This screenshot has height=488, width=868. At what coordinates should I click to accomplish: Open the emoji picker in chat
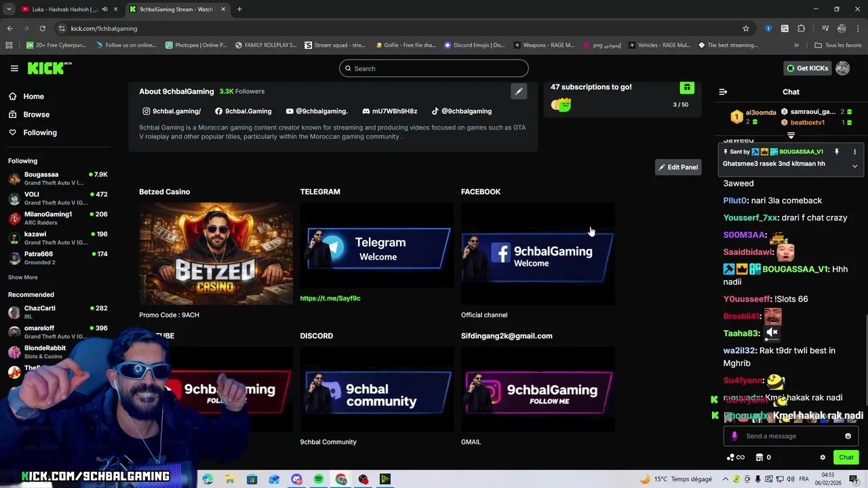(x=848, y=436)
